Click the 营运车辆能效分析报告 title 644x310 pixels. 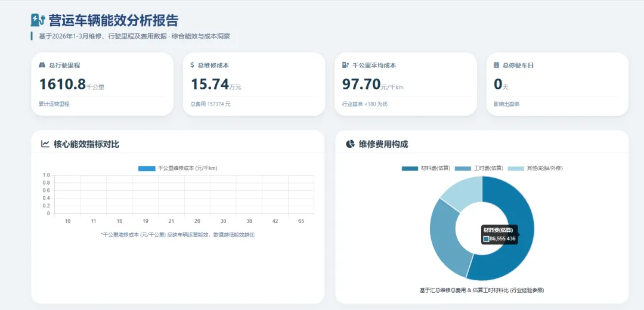tap(113, 20)
